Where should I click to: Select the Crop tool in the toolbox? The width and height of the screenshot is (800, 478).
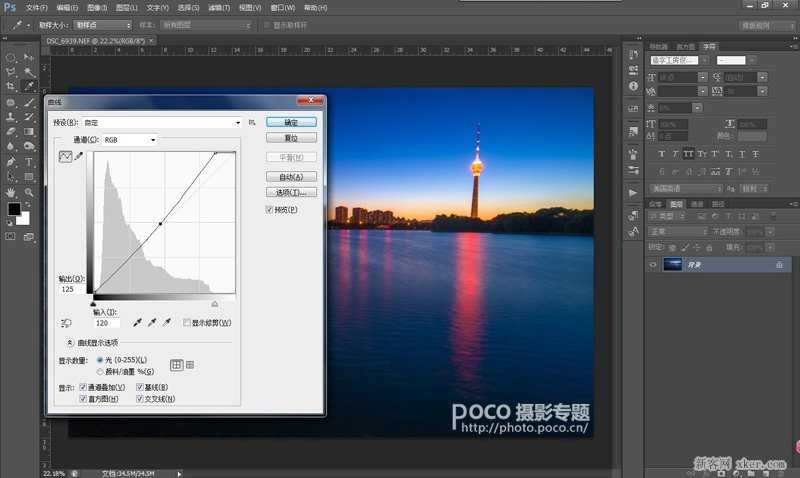(x=10, y=86)
